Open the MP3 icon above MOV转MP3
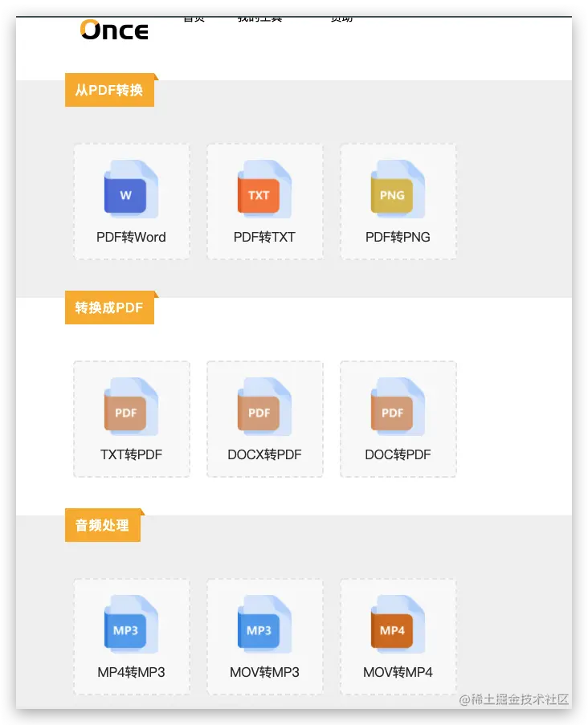 tap(264, 624)
